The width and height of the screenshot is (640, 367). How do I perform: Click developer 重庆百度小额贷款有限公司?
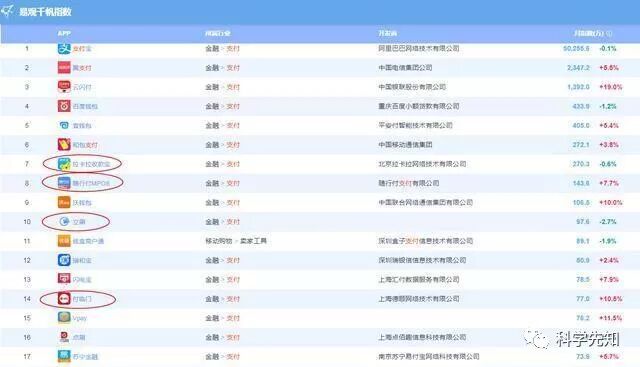point(418,106)
